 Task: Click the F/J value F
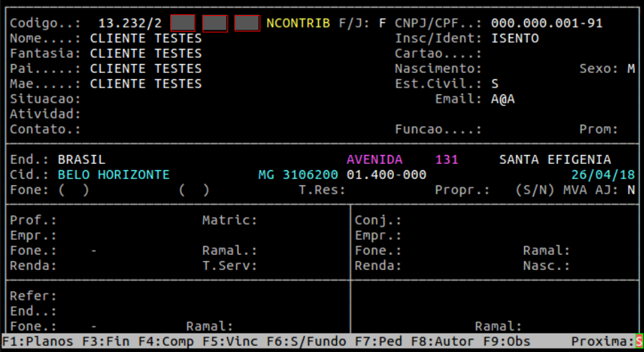tap(382, 23)
